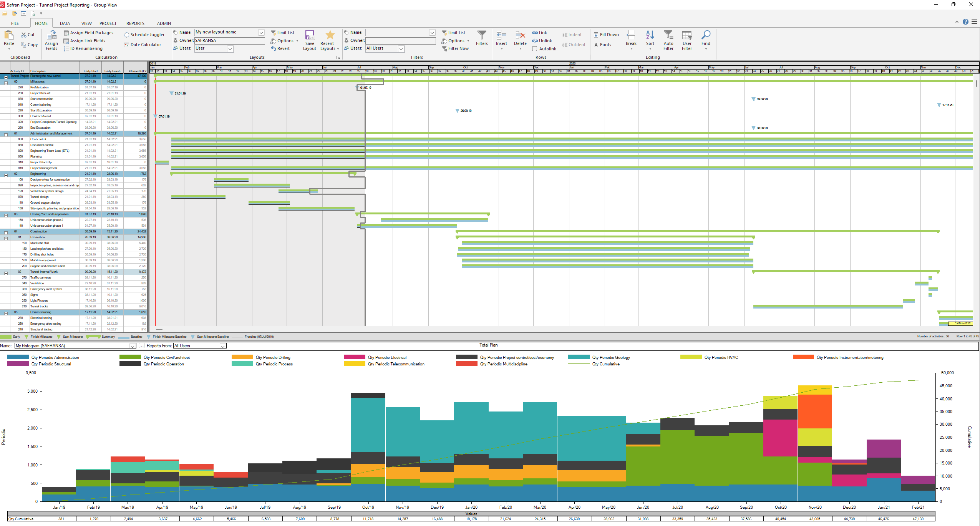The width and height of the screenshot is (980, 526).
Task: Switch to the REPORTS ribbon tab
Action: pyautogui.click(x=136, y=23)
